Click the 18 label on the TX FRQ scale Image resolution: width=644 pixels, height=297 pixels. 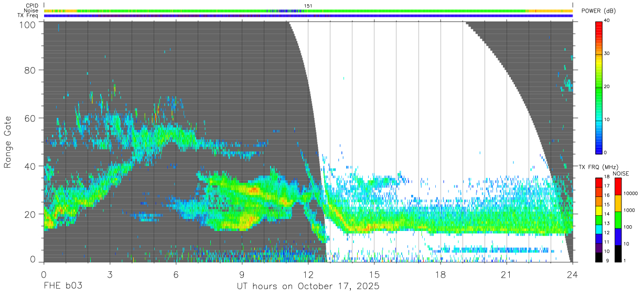pos(607,177)
